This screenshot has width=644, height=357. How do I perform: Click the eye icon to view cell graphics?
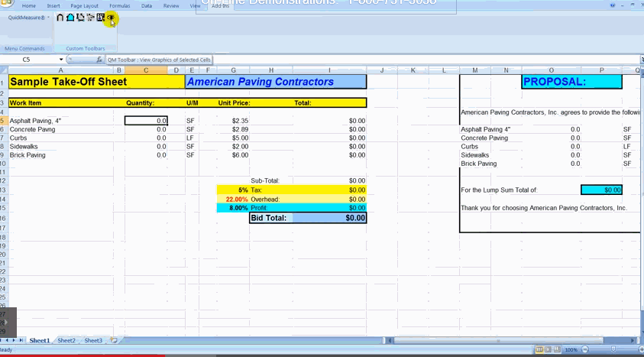[111, 18]
